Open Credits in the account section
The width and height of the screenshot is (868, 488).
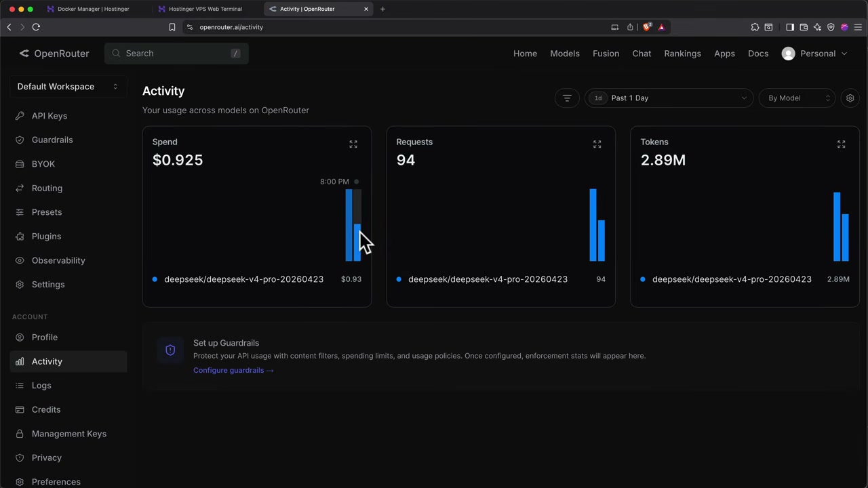point(68,409)
